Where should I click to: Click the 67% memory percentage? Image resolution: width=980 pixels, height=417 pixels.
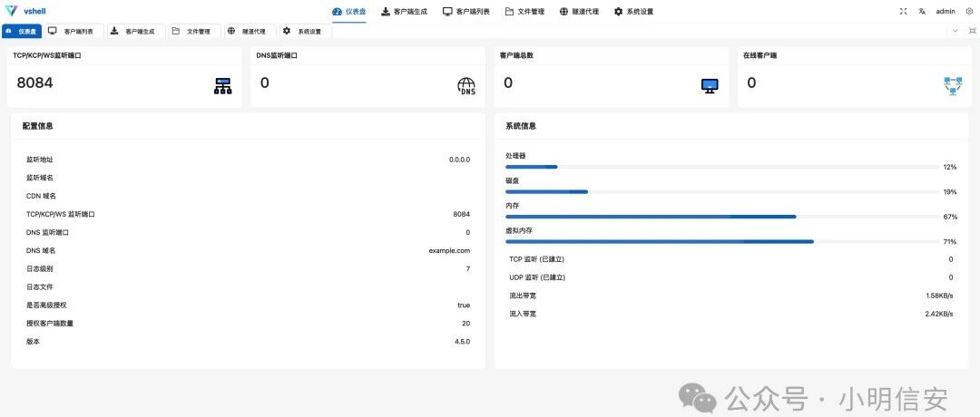click(x=951, y=218)
